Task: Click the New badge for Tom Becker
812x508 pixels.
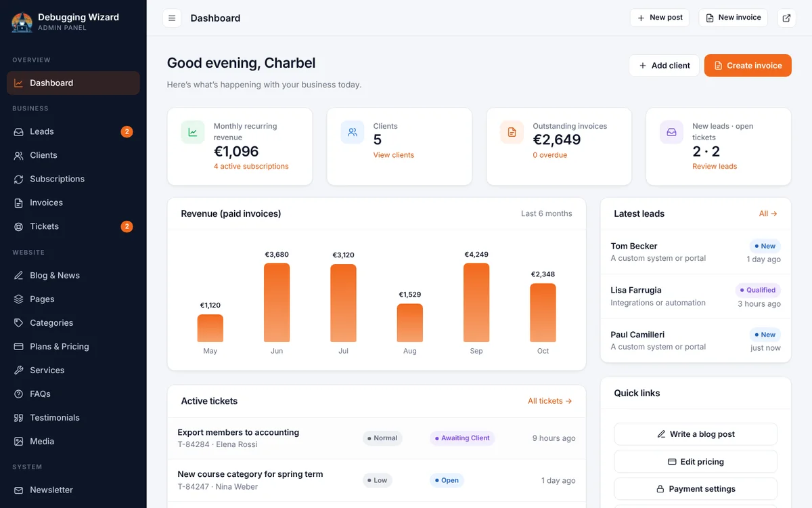Action: (x=765, y=246)
